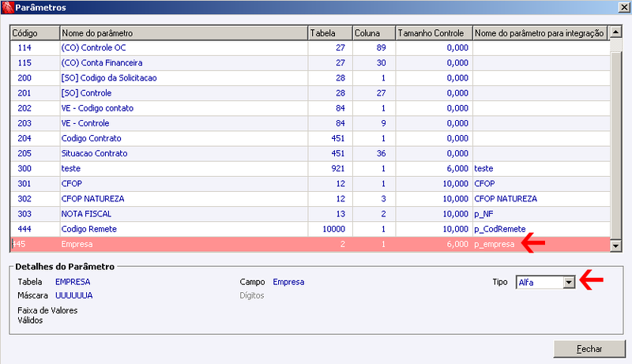632x364 pixels.
Task: Click the Parâmetros title bar app icon
Action: pyautogui.click(x=8, y=7)
